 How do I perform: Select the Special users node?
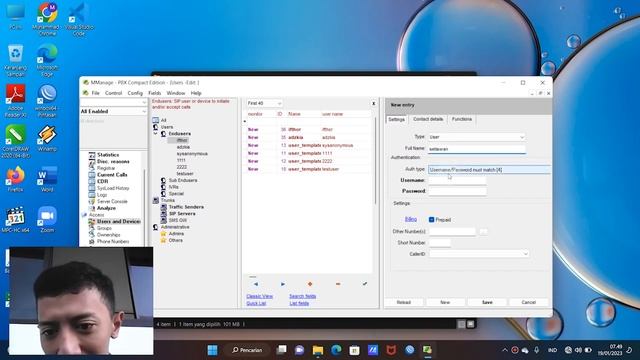click(176, 193)
